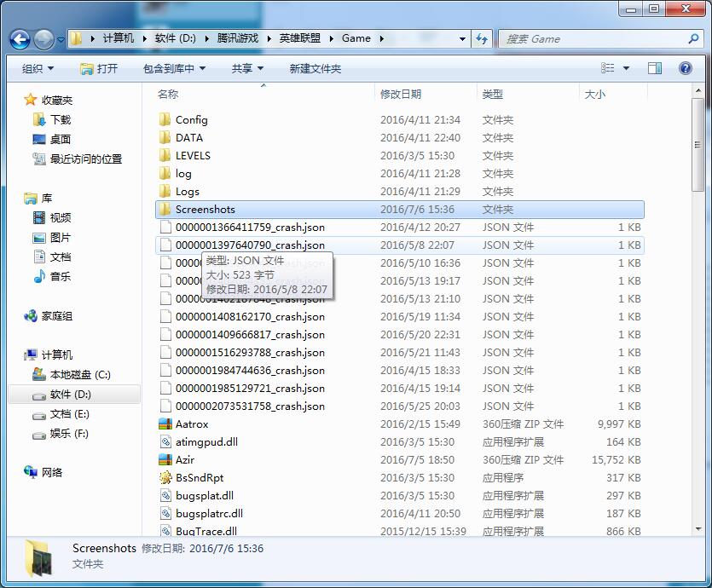Click the search magnifier icon
This screenshot has height=588, width=712.
(693, 39)
